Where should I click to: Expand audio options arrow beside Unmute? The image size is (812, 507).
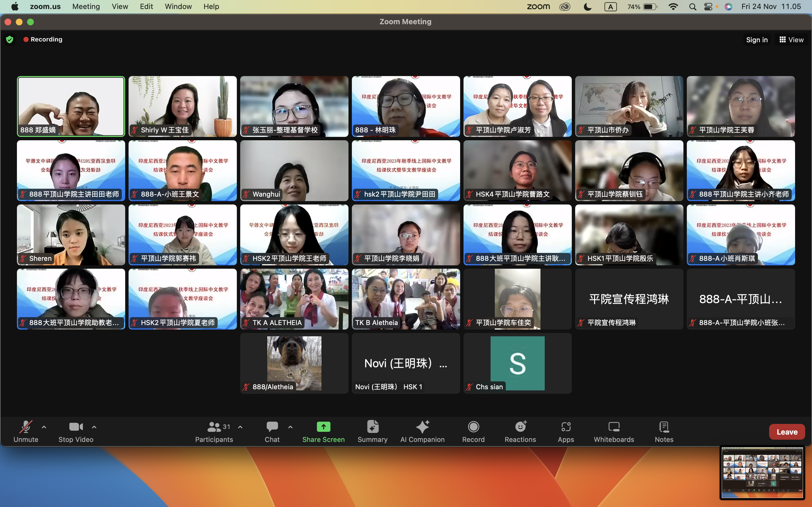point(44,427)
